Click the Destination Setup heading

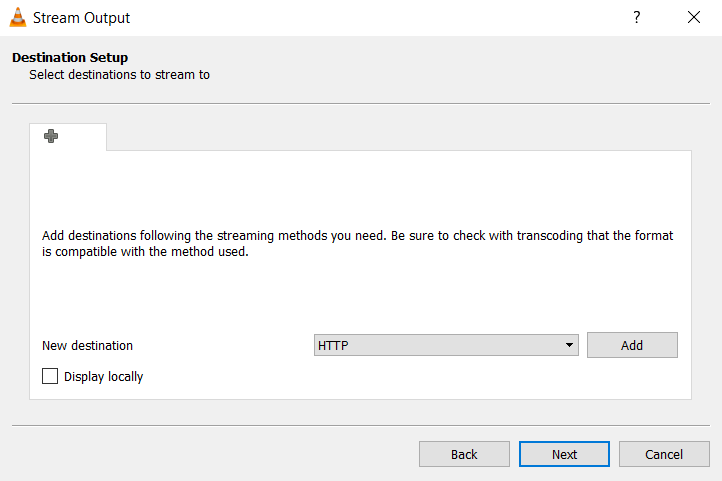(70, 58)
